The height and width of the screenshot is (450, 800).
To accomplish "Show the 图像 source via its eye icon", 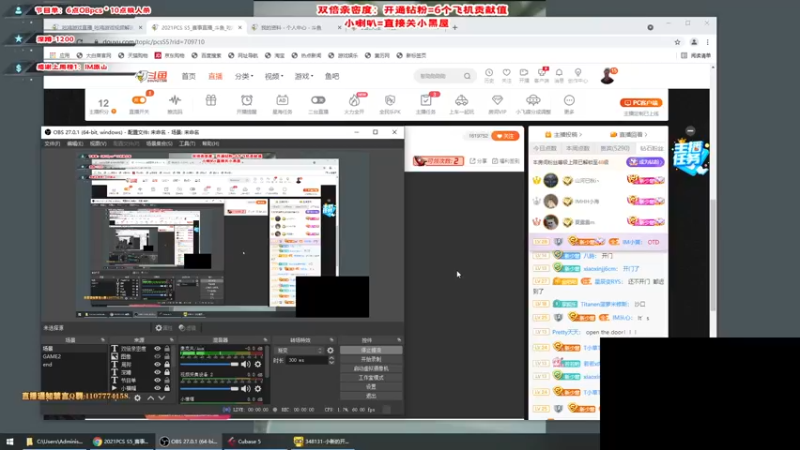I will coord(158,357).
